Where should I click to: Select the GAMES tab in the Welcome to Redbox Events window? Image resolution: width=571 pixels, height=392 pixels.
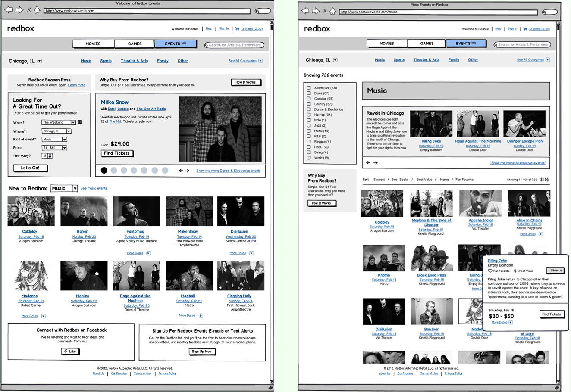point(135,44)
